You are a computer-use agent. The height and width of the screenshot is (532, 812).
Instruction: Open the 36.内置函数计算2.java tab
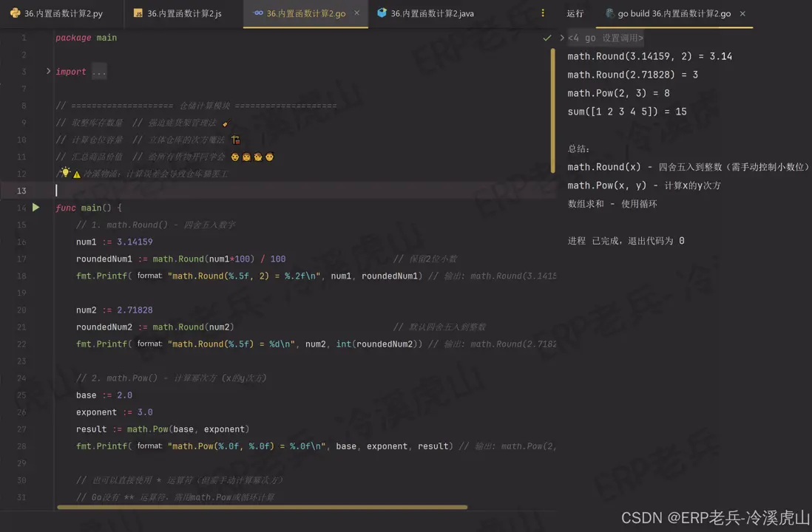pyautogui.click(x=426, y=13)
